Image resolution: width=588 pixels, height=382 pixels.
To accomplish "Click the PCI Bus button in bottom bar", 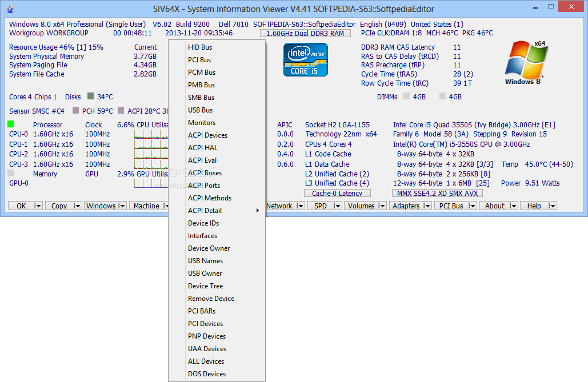I will tap(451, 206).
